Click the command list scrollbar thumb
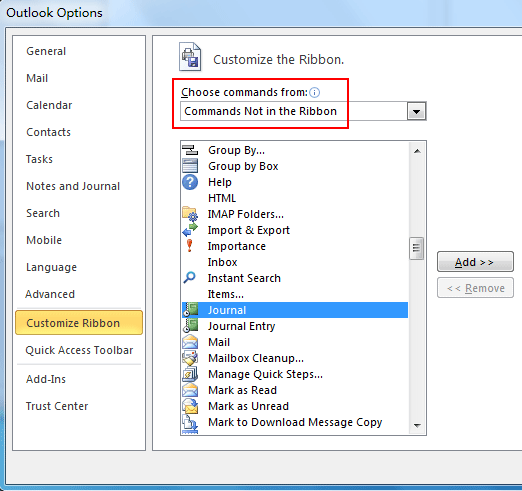The height and width of the screenshot is (491, 522). click(416, 248)
